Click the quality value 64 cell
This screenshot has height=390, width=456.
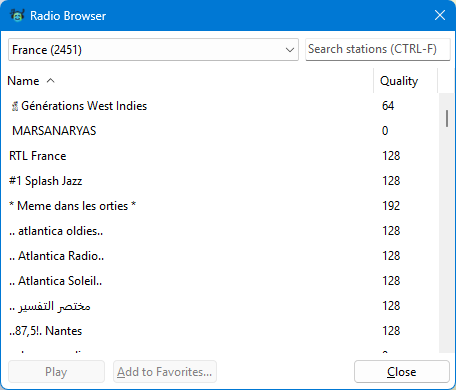(388, 106)
